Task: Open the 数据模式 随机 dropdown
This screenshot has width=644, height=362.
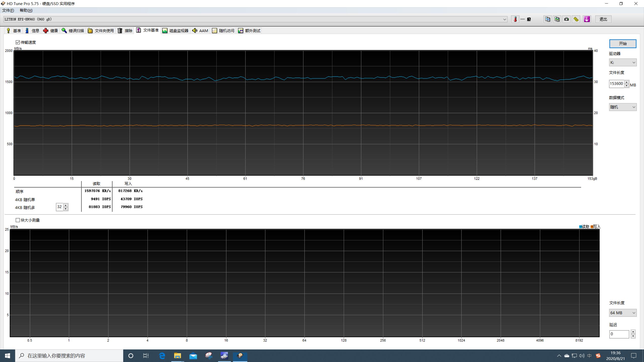Action: point(622,107)
